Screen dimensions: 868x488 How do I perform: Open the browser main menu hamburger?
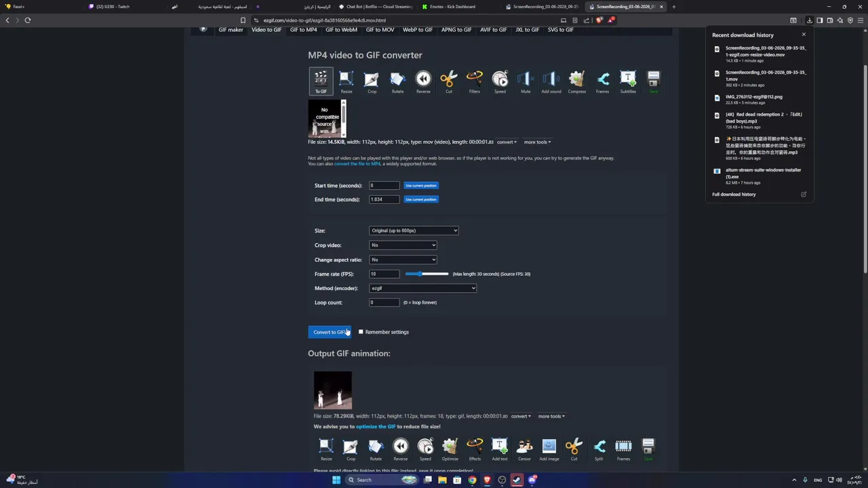click(x=860, y=20)
